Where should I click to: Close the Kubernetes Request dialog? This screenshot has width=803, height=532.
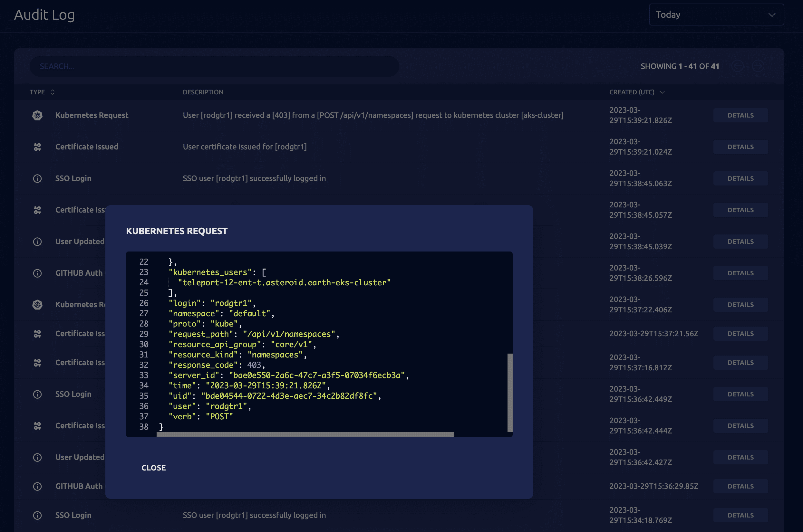coord(153,468)
